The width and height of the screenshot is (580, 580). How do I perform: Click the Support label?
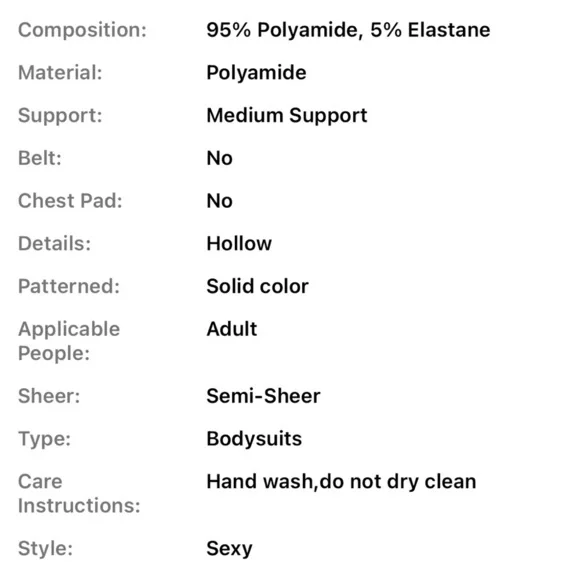(x=60, y=116)
